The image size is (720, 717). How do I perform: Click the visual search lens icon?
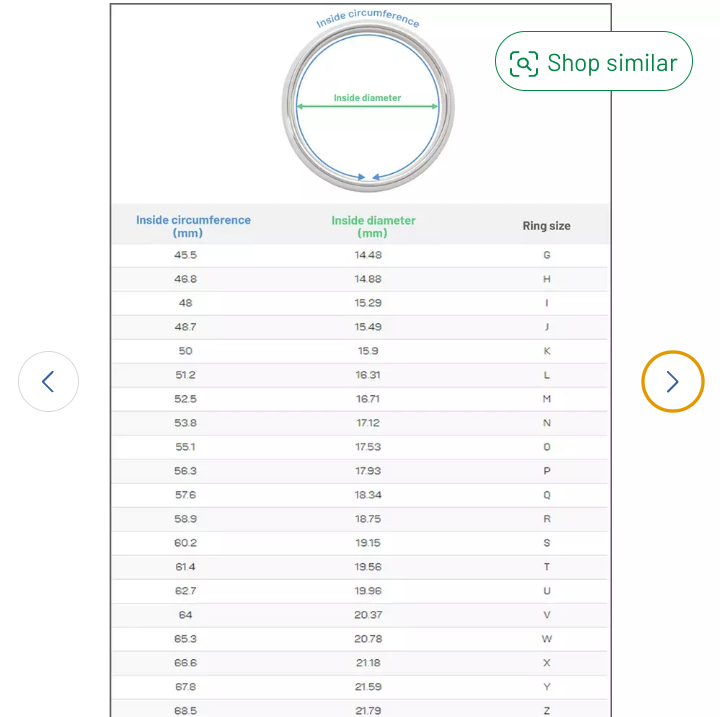click(x=524, y=63)
